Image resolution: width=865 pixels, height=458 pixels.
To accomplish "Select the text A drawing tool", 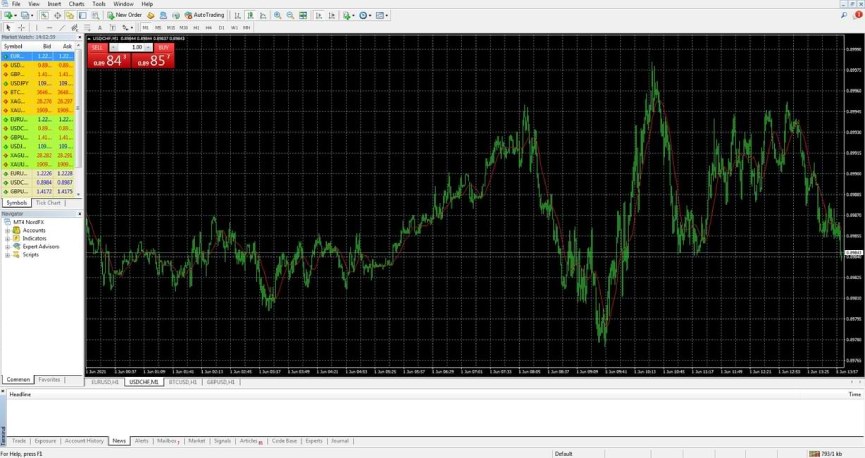I will (x=99, y=28).
